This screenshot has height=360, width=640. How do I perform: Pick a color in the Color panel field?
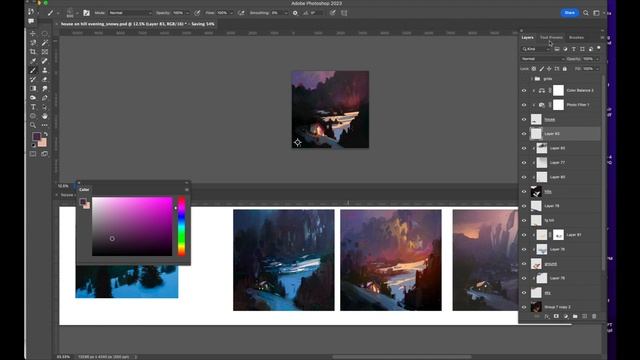[132, 227]
